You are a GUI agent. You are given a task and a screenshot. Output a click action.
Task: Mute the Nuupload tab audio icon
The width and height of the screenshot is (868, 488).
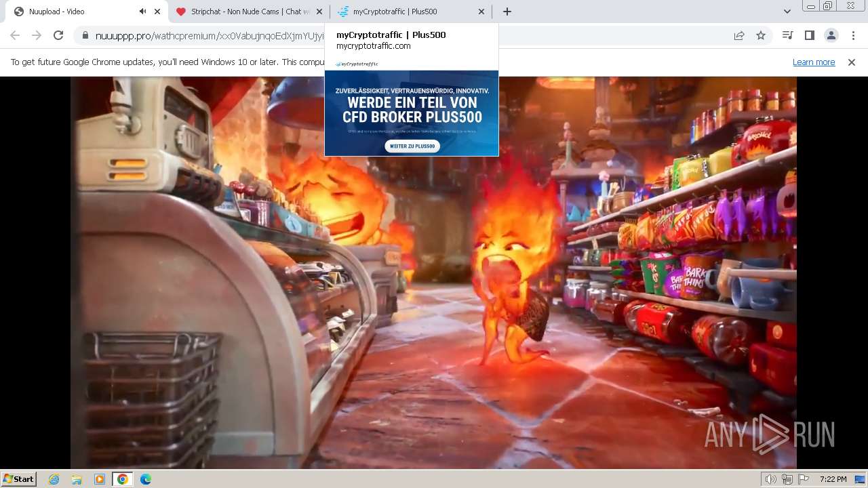pos(142,12)
